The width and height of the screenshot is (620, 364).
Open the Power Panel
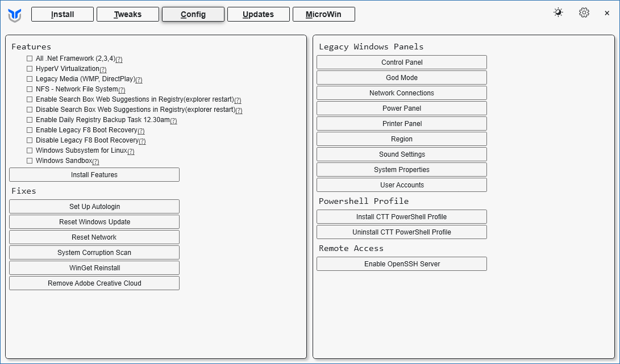tap(402, 108)
